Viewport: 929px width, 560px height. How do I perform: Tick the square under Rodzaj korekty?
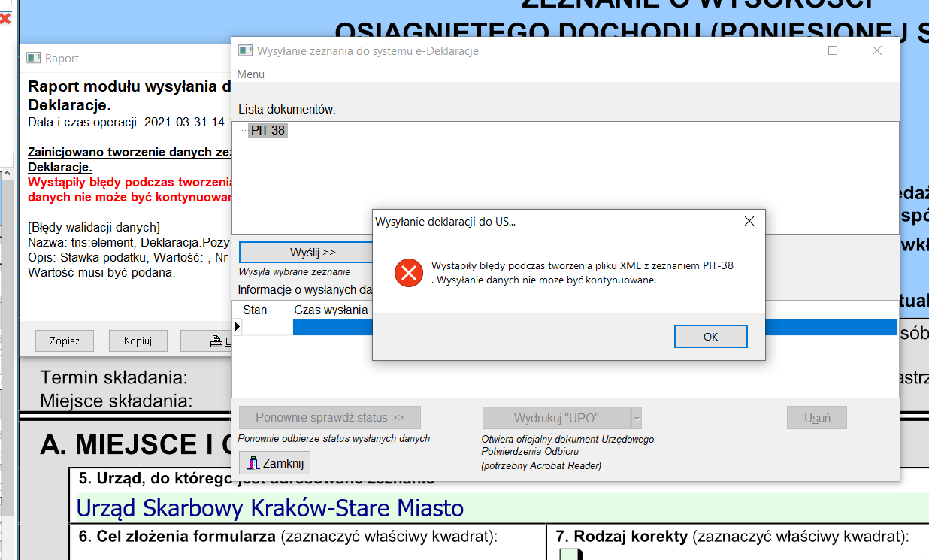point(571,555)
